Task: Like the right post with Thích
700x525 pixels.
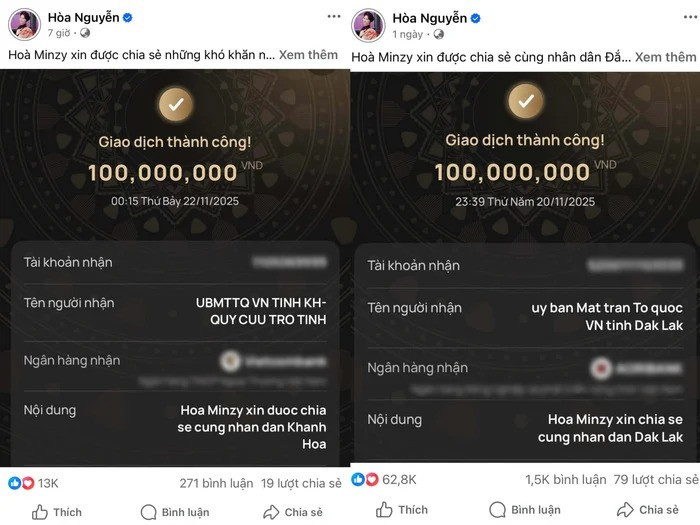Action: (402, 510)
